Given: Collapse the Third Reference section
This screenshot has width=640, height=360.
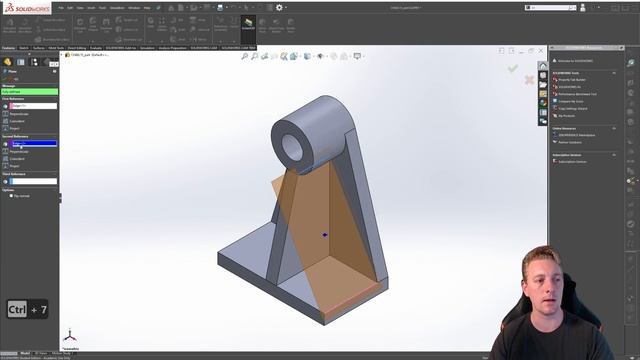Looking at the screenshot, I should (x=55, y=174).
